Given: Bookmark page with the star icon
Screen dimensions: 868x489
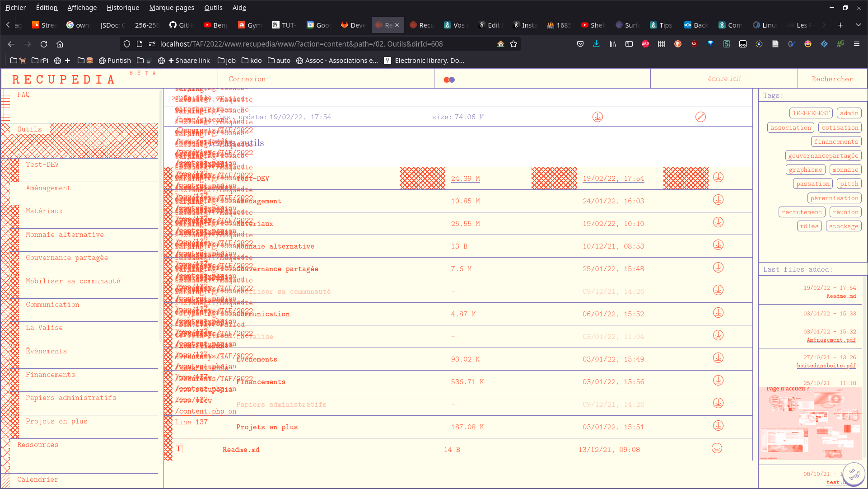Looking at the screenshot, I should tap(513, 44).
